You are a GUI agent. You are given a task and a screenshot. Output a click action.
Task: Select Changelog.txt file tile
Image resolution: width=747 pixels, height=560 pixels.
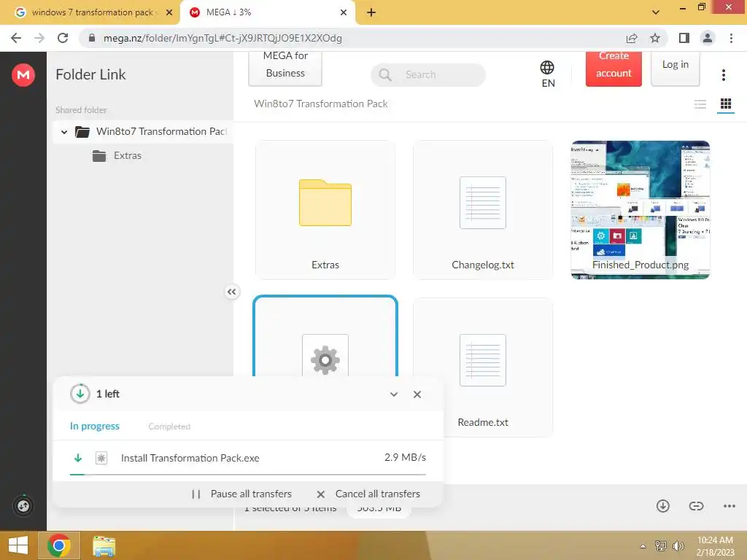483,209
